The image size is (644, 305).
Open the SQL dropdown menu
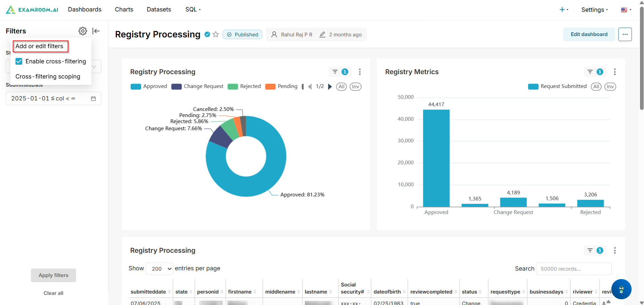pos(193,9)
